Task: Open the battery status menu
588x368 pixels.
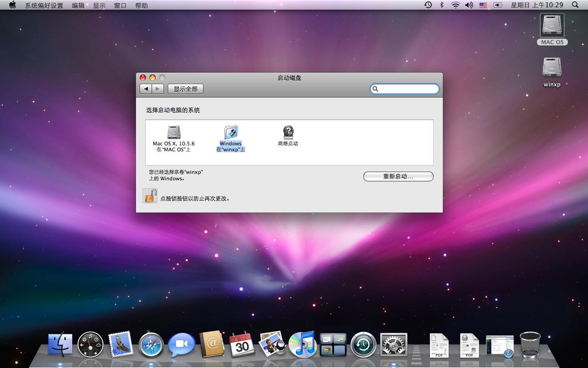Action: click(x=498, y=5)
